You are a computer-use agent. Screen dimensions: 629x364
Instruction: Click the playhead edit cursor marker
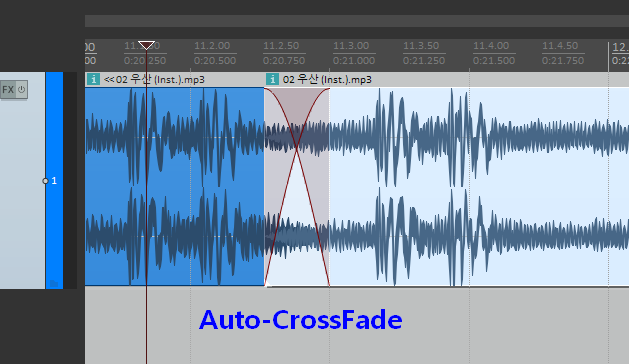click(146, 45)
